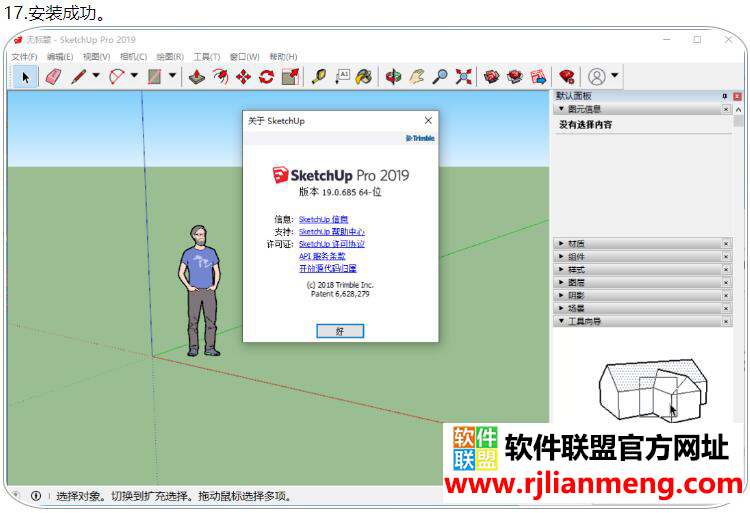The image size is (750, 513).
Task: Select the Rotate tool
Action: click(x=266, y=76)
